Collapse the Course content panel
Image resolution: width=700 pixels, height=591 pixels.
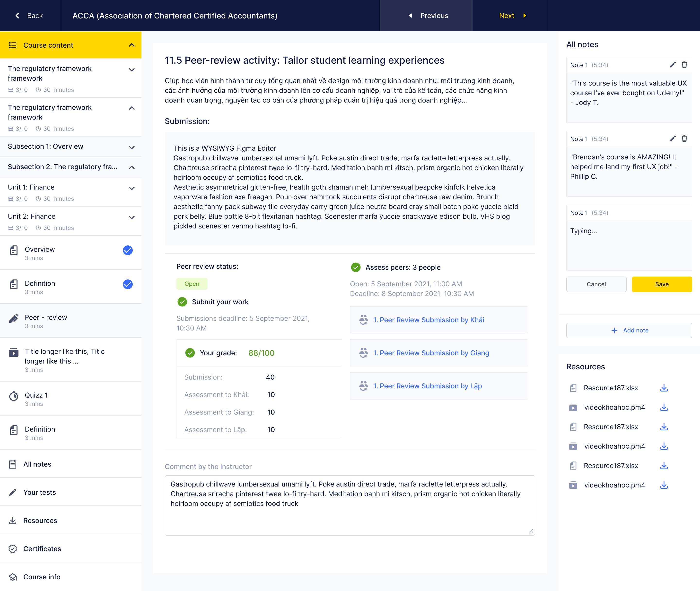132,45
